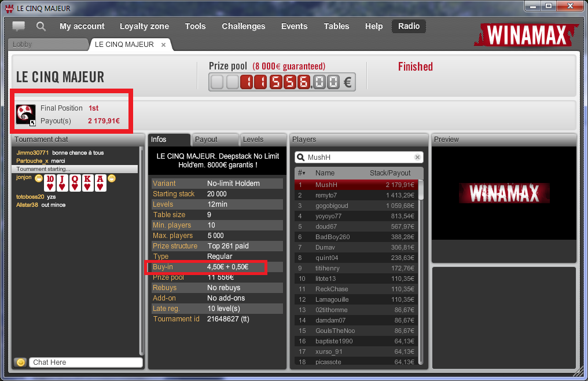
Task: Switch to the Payout tab
Action: (x=215, y=140)
